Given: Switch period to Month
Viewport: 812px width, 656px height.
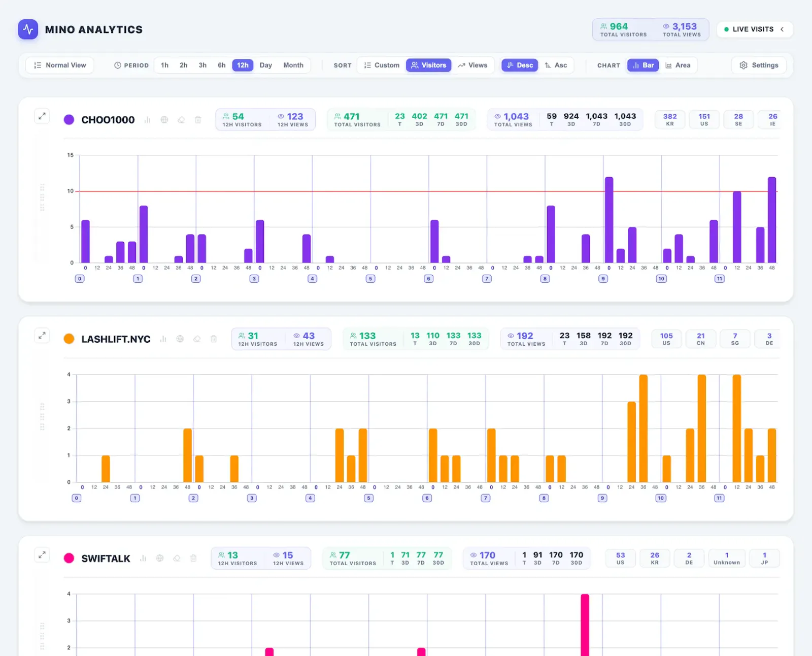Looking at the screenshot, I should click(293, 65).
